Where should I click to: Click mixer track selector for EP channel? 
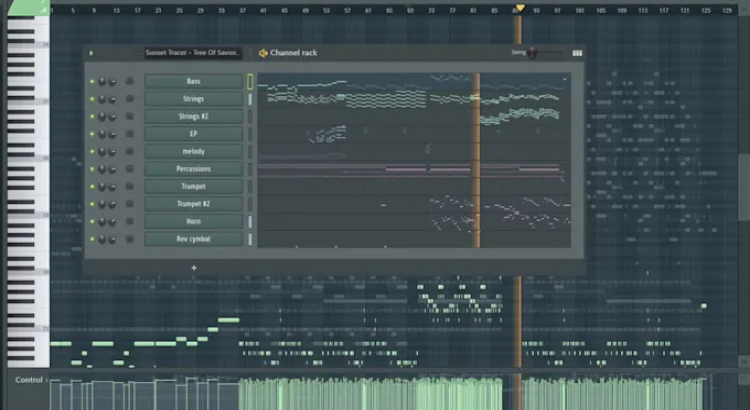(130, 134)
